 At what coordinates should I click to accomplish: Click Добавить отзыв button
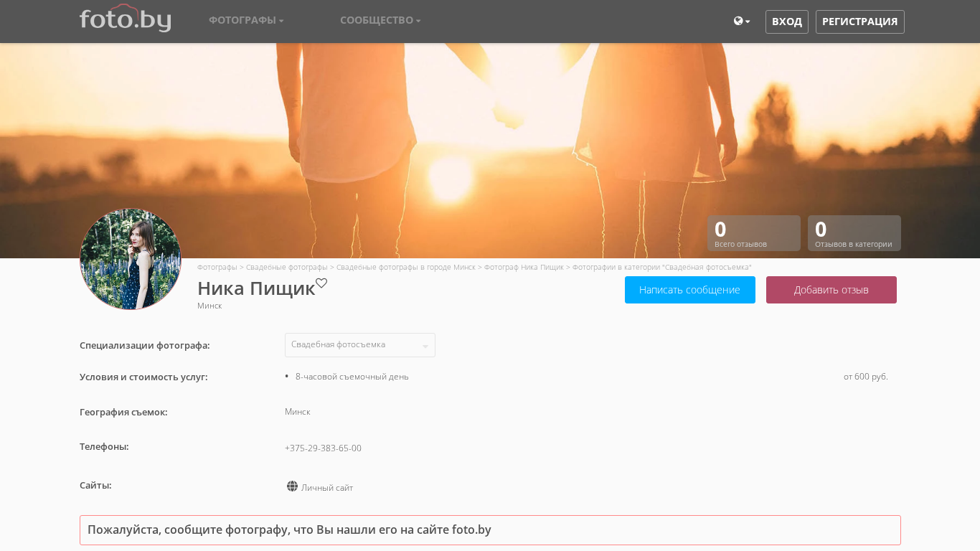pos(831,290)
